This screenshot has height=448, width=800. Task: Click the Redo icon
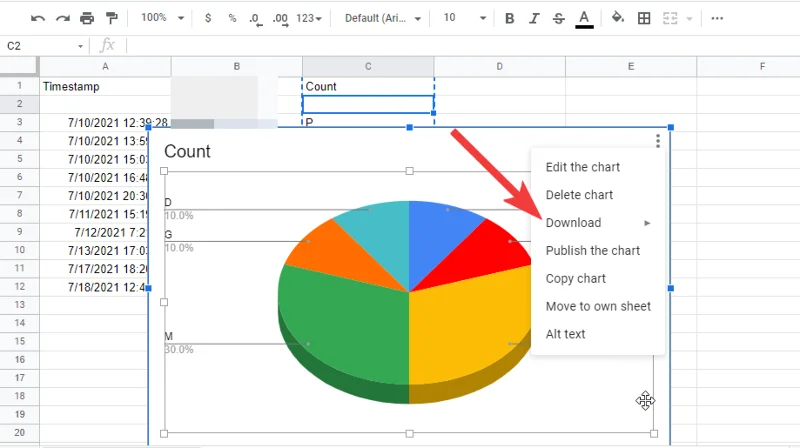pos(63,19)
